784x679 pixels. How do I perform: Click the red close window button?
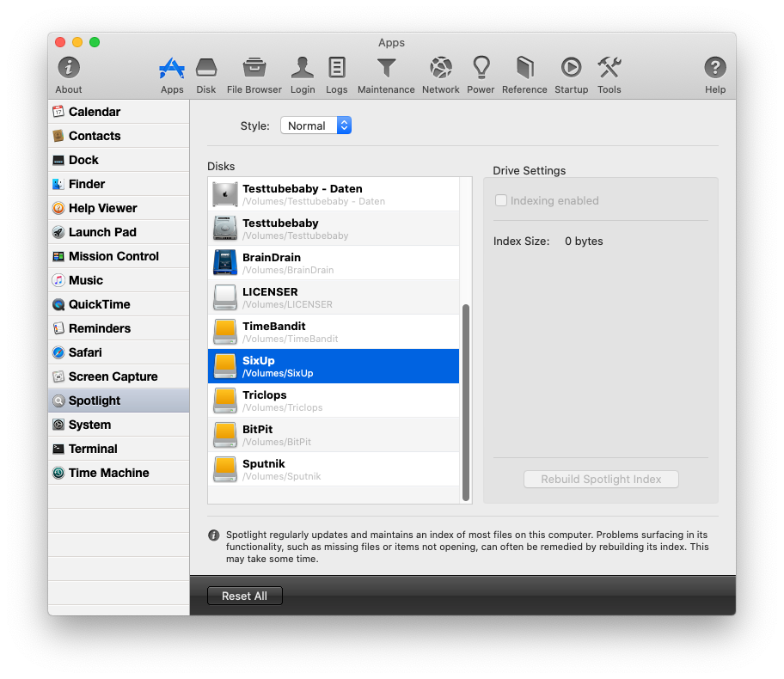pyautogui.click(x=60, y=42)
